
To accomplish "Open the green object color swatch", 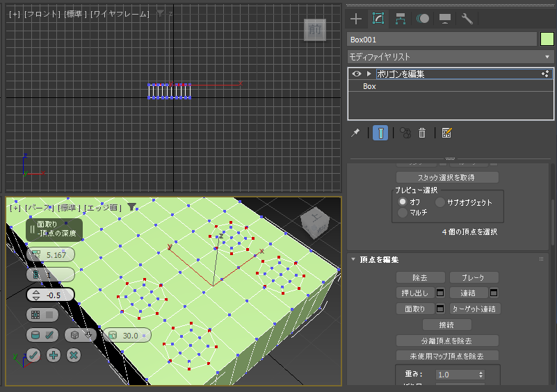I will tap(547, 40).
